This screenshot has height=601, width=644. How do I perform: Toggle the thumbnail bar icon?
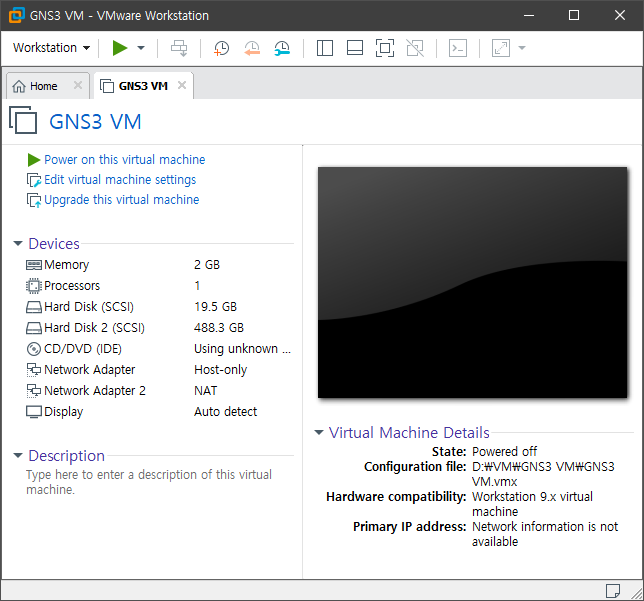pos(355,48)
